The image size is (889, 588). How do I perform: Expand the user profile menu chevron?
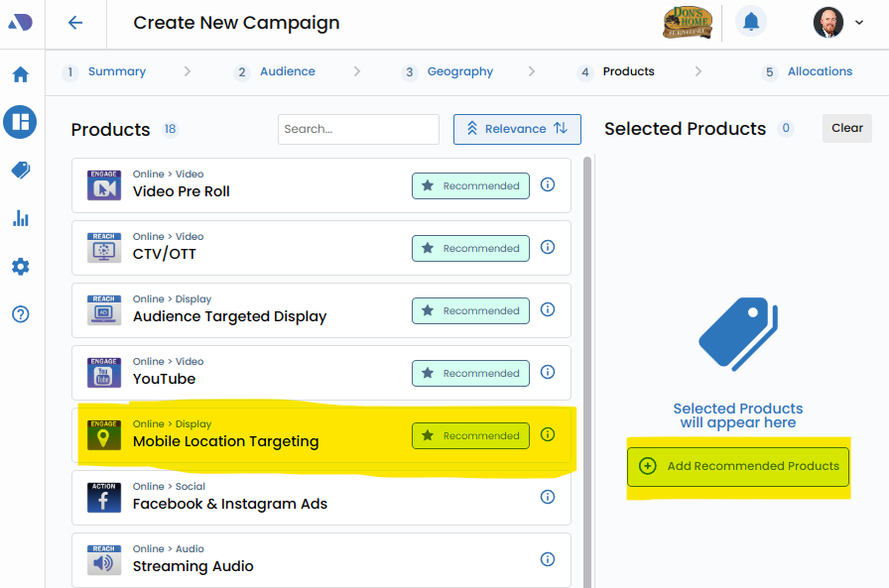pos(859,23)
